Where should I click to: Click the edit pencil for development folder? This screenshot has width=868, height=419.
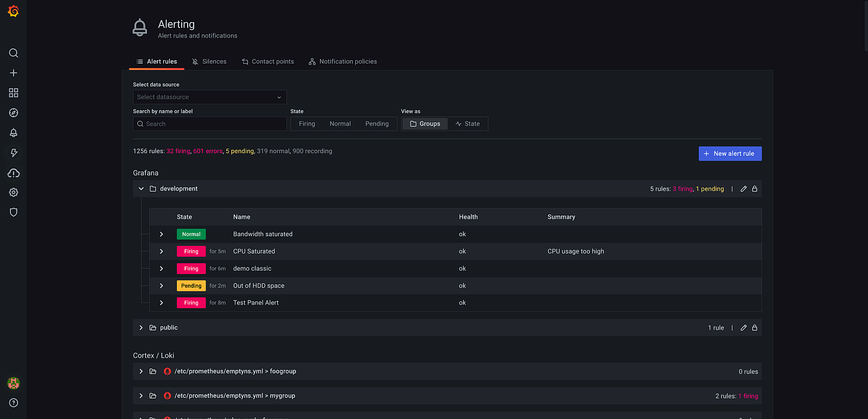(x=744, y=189)
